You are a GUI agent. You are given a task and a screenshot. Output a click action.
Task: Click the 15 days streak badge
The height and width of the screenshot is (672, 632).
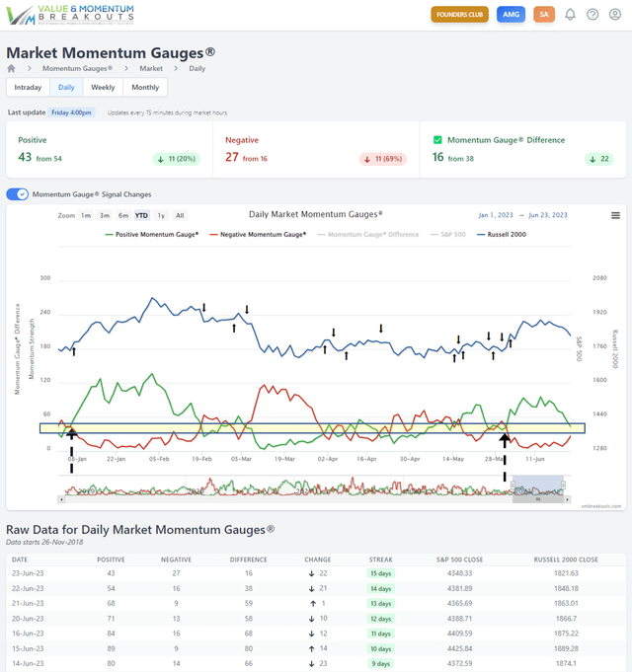[381, 573]
